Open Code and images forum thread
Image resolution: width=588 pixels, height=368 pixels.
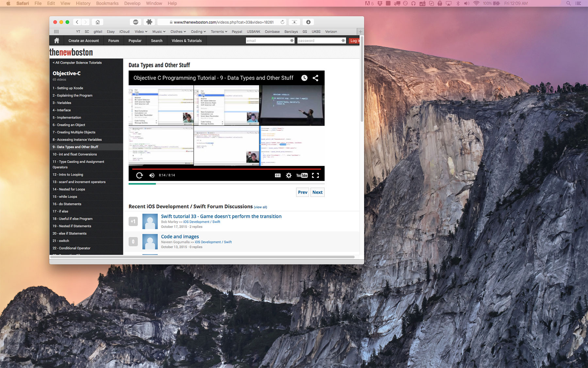[180, 237]
